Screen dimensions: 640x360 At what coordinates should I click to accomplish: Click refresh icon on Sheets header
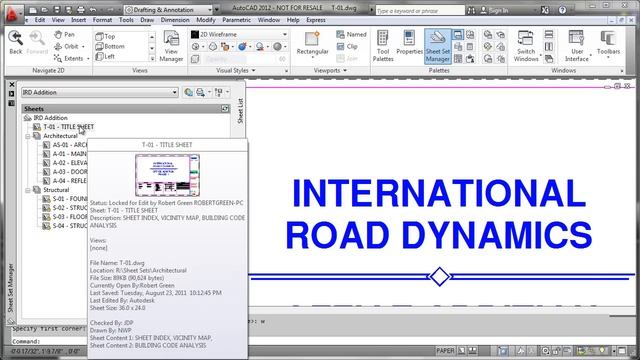(x=225, y=109)
